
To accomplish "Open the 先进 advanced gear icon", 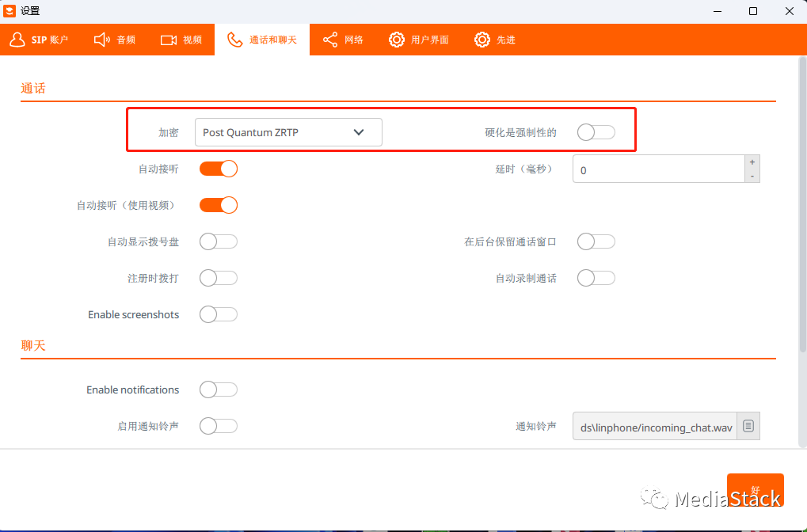I will [482, 39].
